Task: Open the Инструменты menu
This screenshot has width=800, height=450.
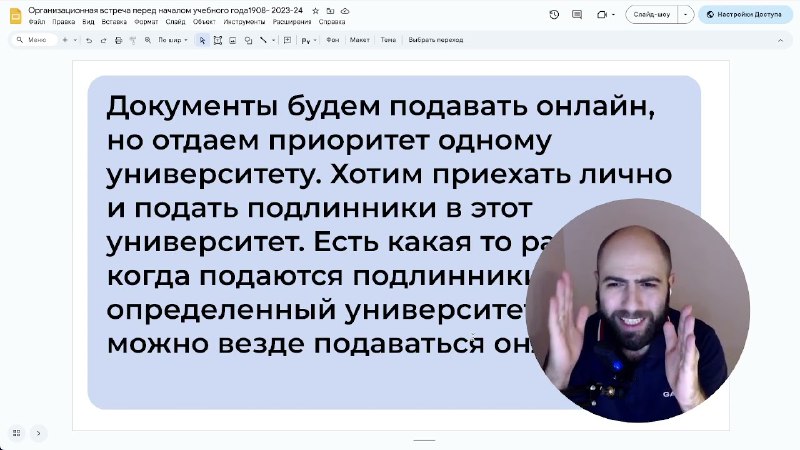Action: tap(244, 22)
